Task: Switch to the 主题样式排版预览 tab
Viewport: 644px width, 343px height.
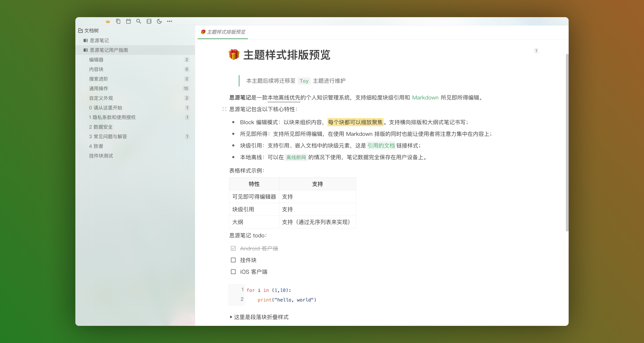Action: (x=223, y=32)
